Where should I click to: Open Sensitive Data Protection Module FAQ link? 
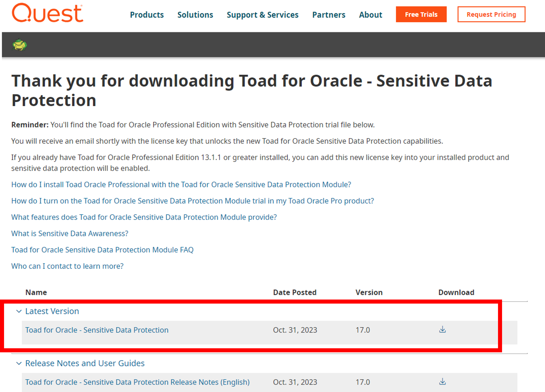[102, 250]
